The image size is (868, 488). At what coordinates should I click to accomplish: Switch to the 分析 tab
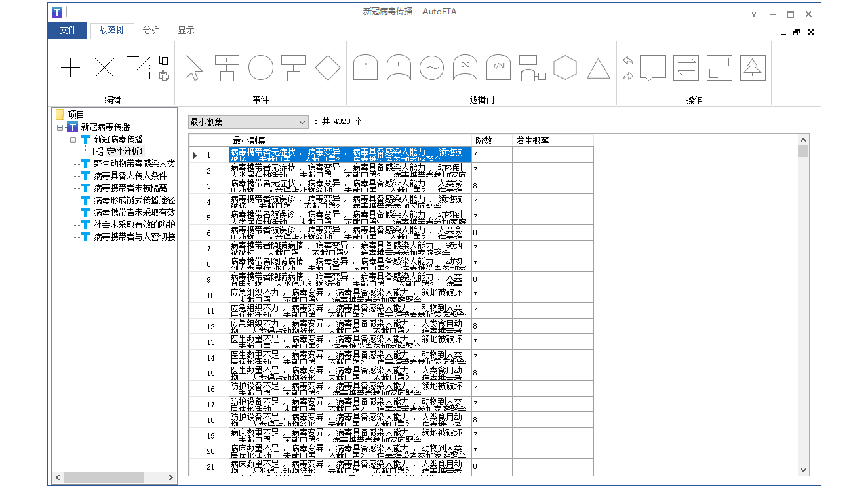click(151, 30)
